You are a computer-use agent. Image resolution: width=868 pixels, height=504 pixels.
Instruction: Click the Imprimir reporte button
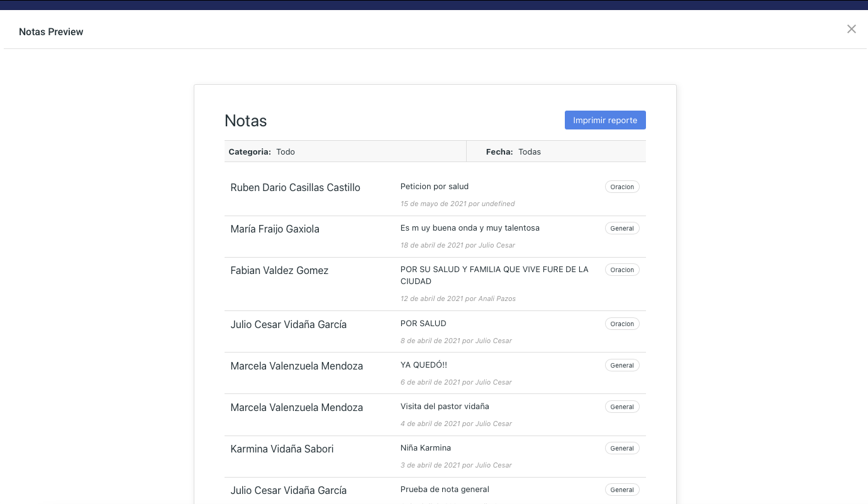[x=605, y=120]
